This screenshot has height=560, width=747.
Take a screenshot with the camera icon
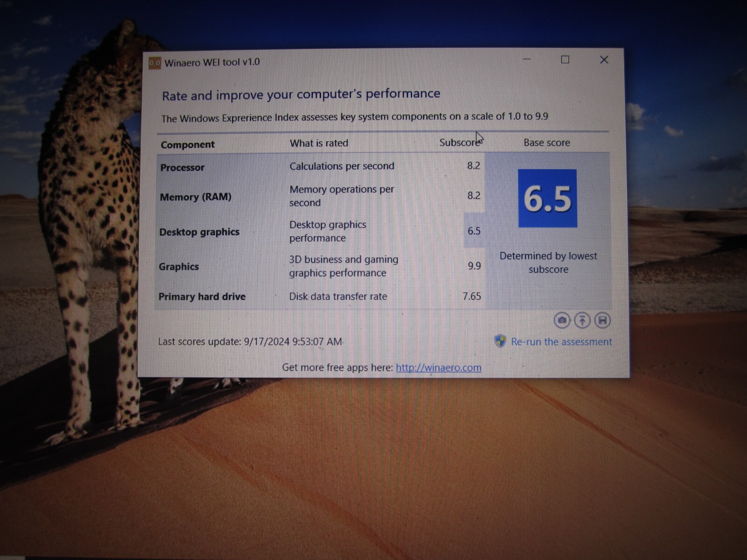point(562,321)
